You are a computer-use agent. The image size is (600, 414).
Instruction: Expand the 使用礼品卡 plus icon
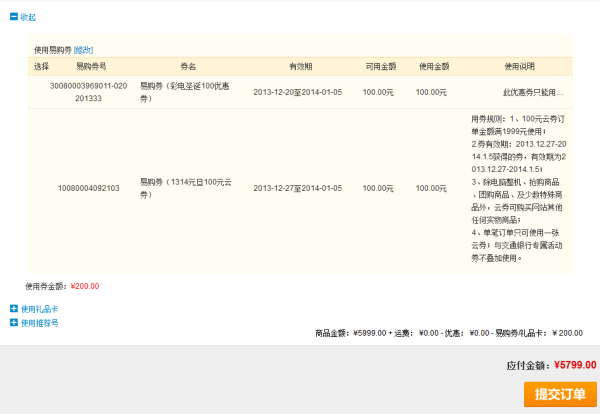[x=14, y=308]
